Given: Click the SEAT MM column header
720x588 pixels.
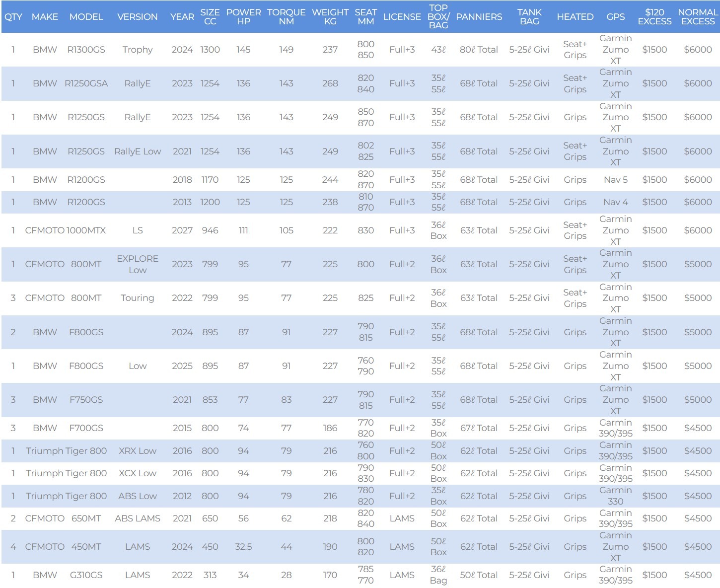Looking at the screenshot, I should point(366,17).
